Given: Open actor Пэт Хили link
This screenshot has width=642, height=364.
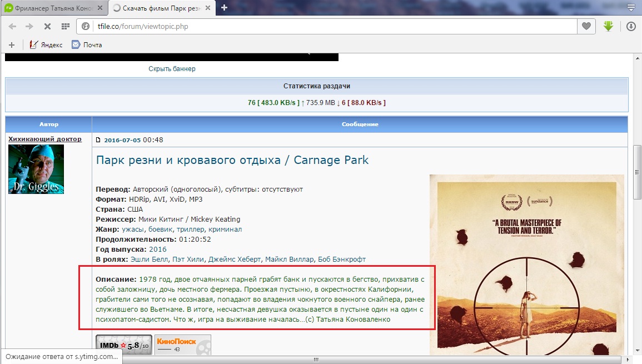Looking at the screenshot, I should 188,259.
